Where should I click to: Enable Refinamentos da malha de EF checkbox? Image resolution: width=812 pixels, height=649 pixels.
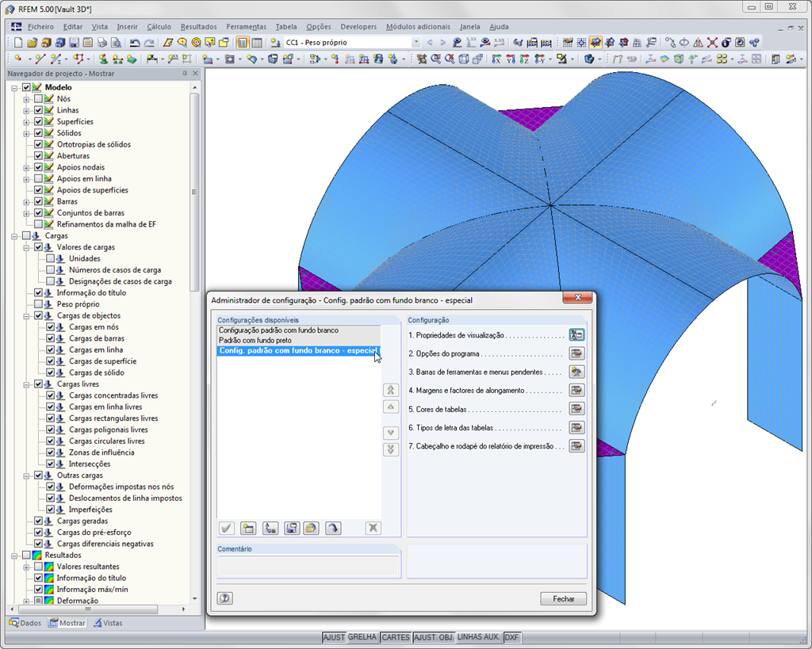pos(38,224)
